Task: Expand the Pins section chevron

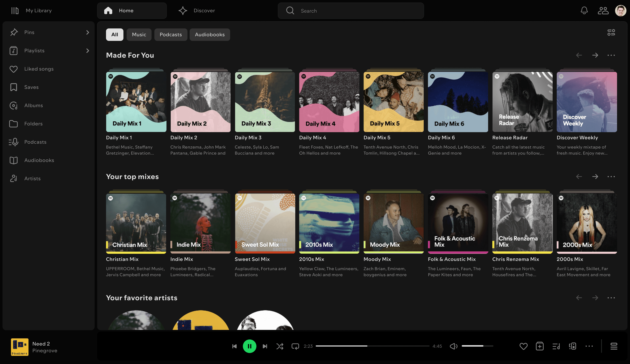Action: tap(88, 33)
